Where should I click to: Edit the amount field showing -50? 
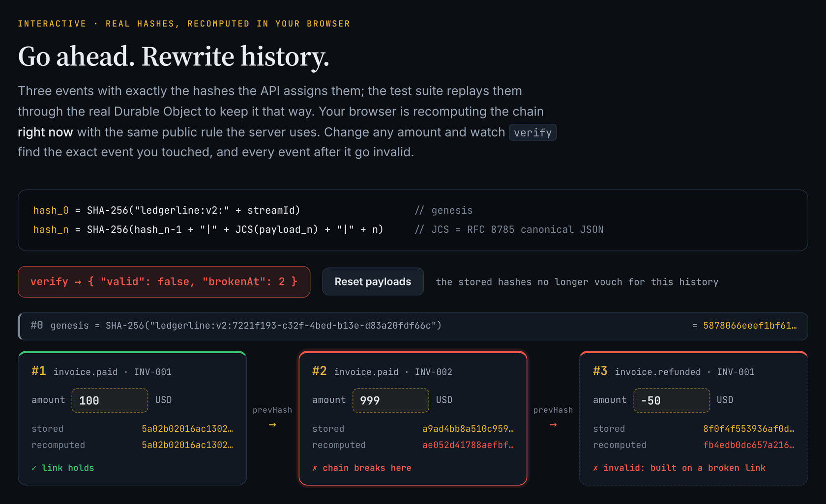[x=671, y=400]
